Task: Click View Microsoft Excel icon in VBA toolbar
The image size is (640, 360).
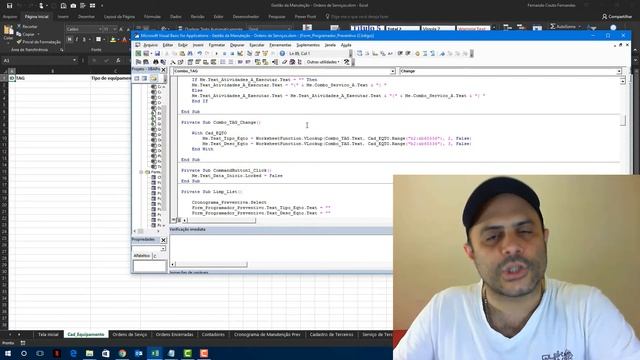Action: tap(138, 53)
